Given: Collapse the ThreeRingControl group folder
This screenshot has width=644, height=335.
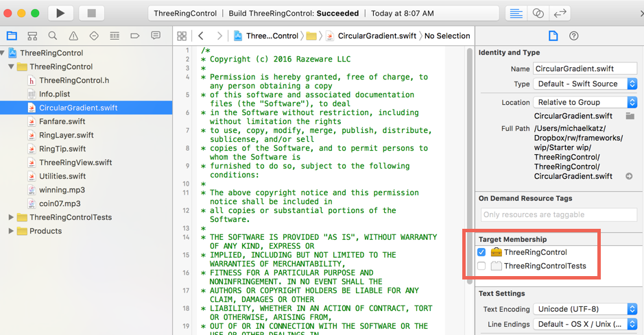Looking at the screenshot, I should click(11, 66).
